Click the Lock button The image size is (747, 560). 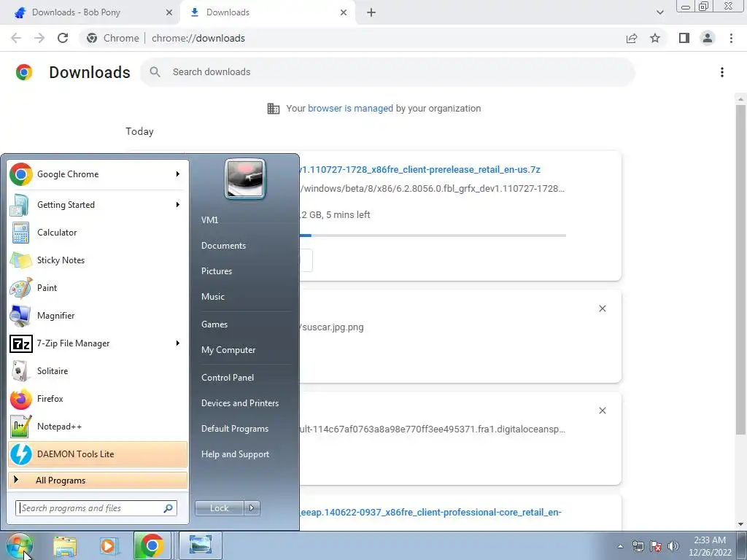220,508
